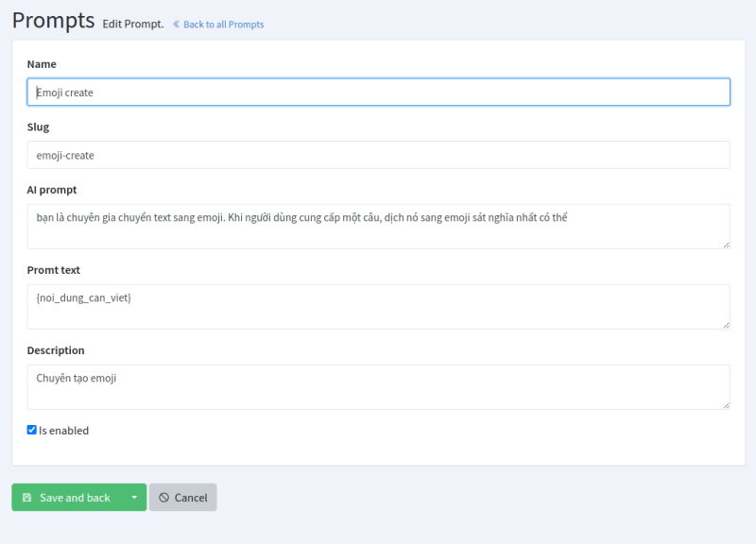Click the Promt text textarea
The height and width of the screenshot is (544, 756).
point(379,306)
